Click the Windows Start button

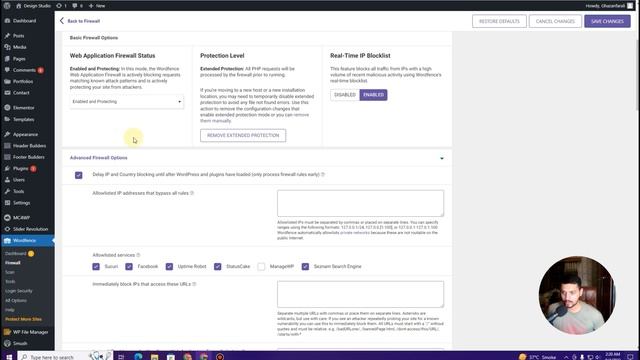[x=9, y=357]
